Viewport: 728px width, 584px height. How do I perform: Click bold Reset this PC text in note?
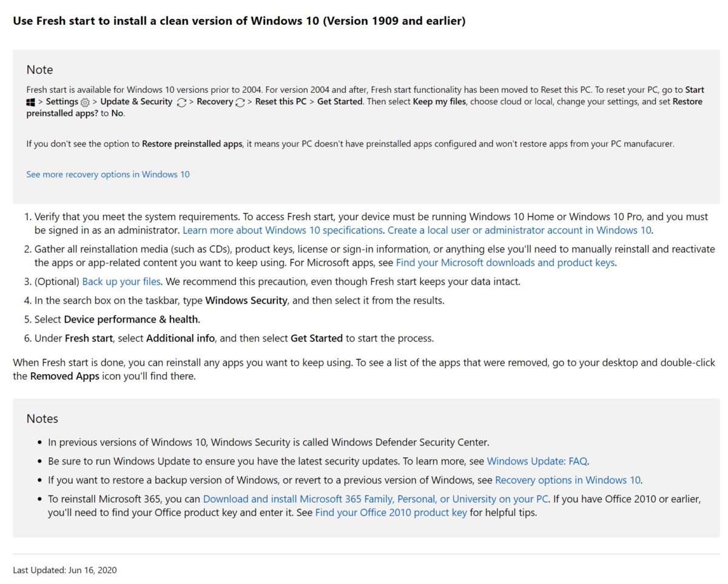click(281, 101)
